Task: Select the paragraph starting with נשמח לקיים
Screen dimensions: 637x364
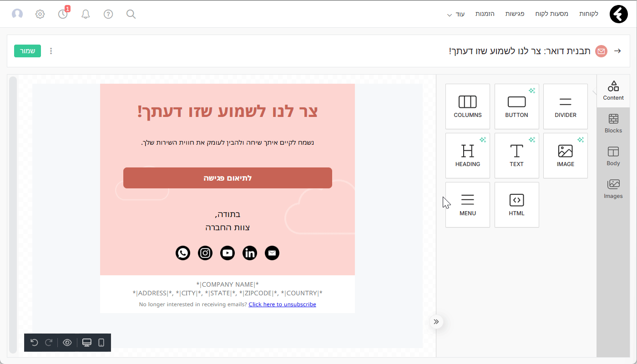Action: pos(227,142)
